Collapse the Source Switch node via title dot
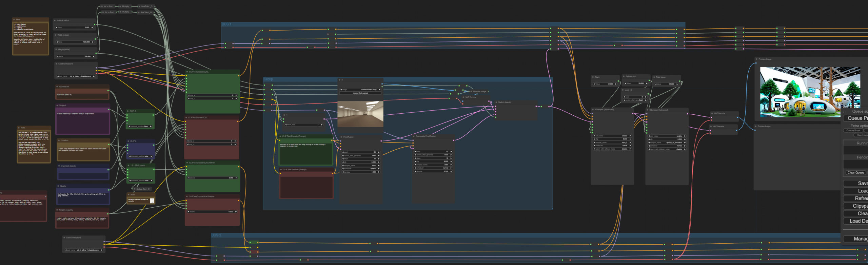This screenshot has width=868, height=265. pos(55,21)
